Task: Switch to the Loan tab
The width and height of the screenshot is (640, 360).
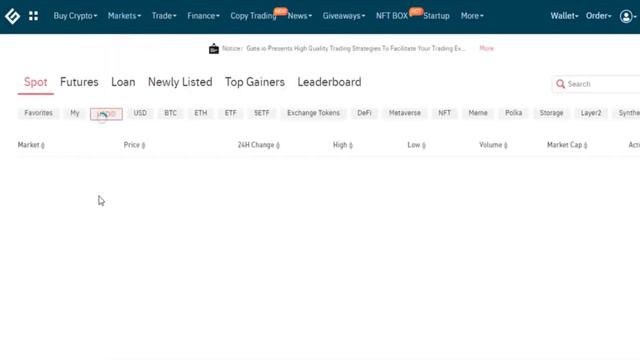Action: click(123, 82)
